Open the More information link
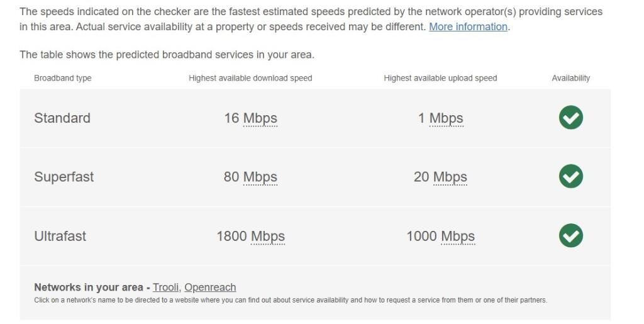Screen dimensions: 644x324 click(x=468, y=26)
